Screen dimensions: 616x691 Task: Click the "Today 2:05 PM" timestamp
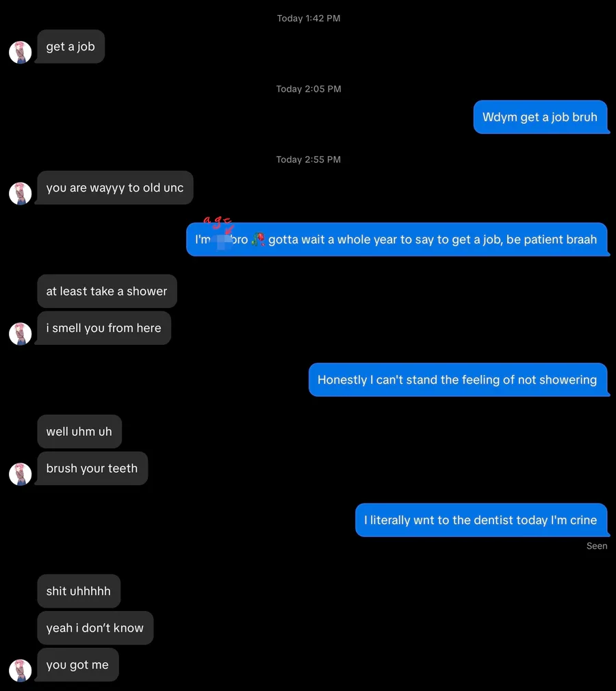[x=308, y=89]
